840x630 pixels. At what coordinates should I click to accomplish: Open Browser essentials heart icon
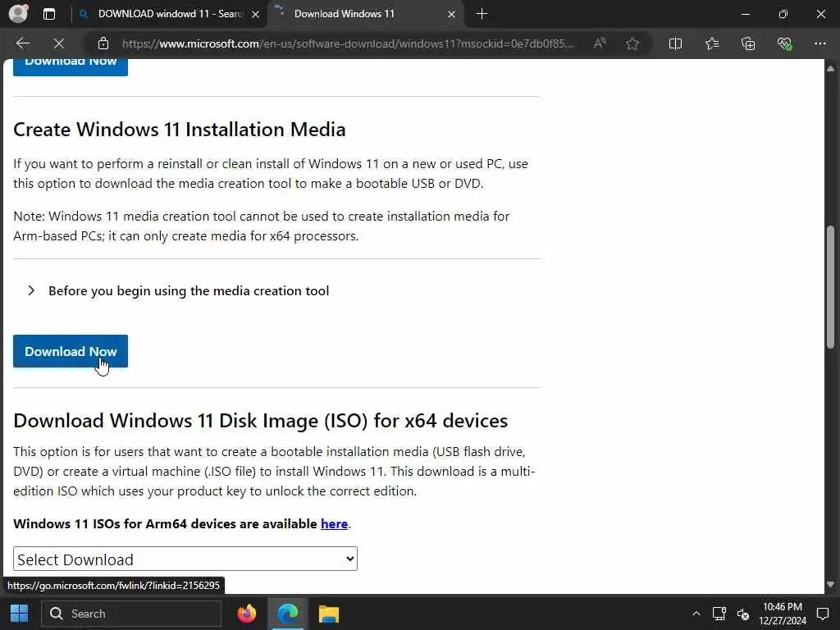pos(784,43)
